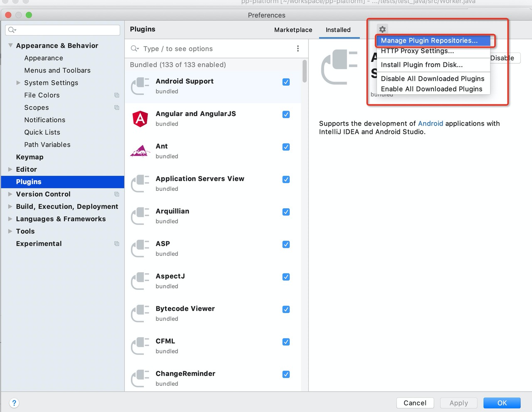Open the Path Variables settings page
Viewport: 532px width, 412px height.
[x=47, y=145]
